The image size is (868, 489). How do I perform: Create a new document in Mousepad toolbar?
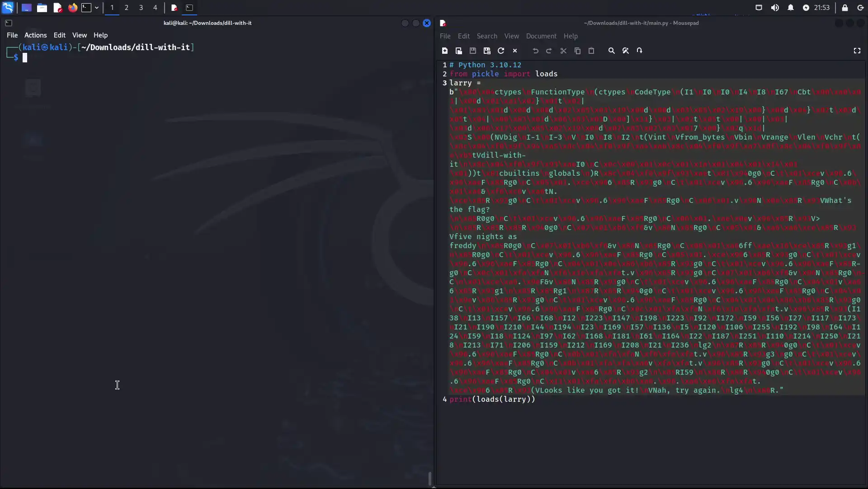coord(445,51)
